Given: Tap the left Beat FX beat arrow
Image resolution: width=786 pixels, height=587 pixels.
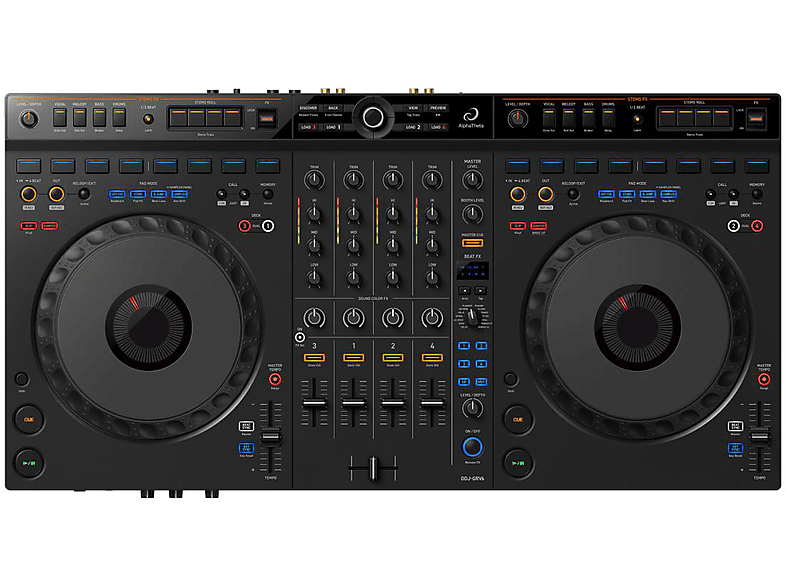Looking at the screenshot, I should pos(465,290).
